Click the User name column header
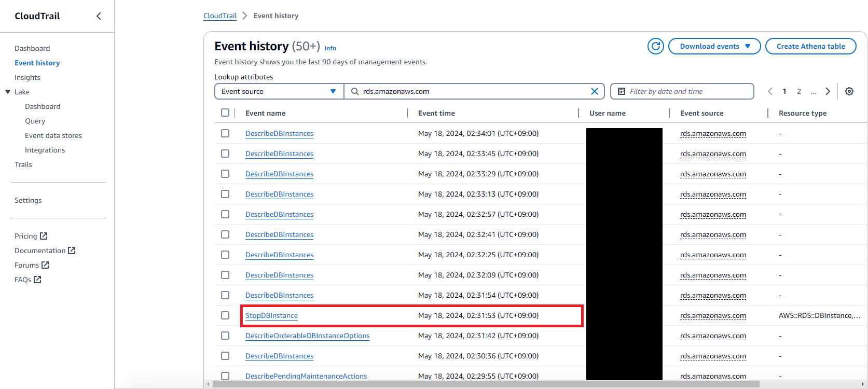Image resolution: width=868 pixels, height=389 pixels. [608, 113]
